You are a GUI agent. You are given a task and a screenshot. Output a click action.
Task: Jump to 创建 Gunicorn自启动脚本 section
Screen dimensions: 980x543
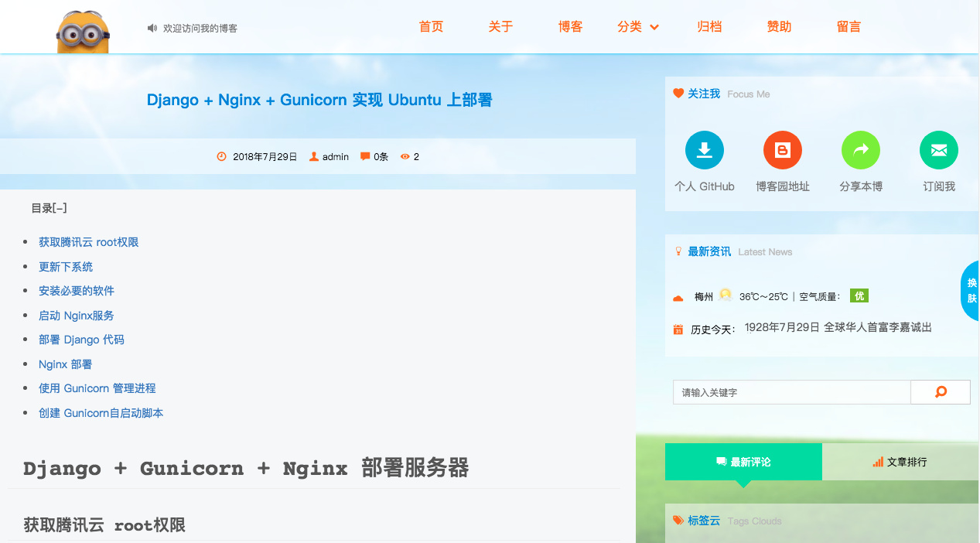coord(101,413)
